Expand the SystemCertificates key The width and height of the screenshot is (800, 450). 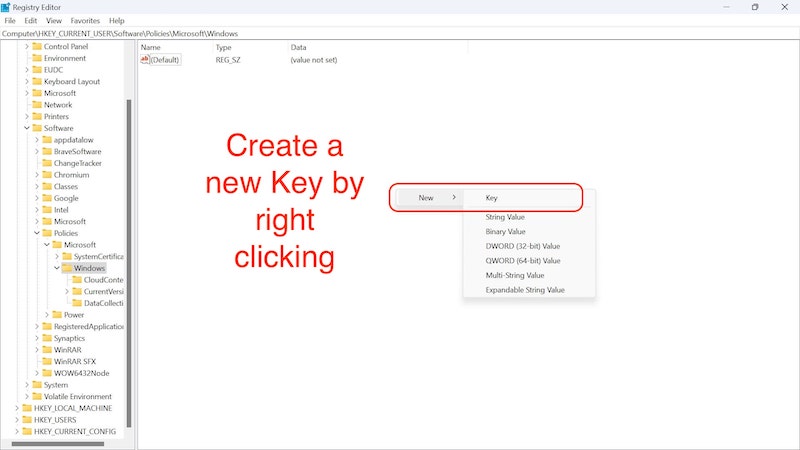[x=57, y=257]
